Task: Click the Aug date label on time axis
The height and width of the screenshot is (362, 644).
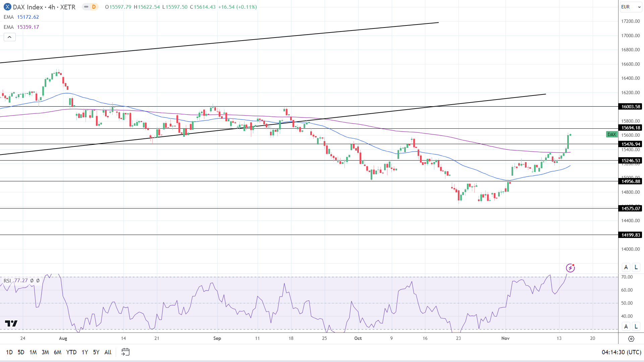Action: point(63,338)
